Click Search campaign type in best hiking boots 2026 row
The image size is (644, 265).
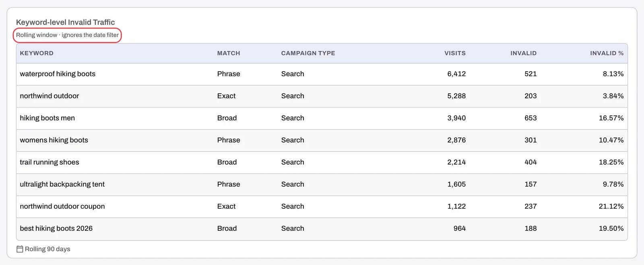point(293,228)
